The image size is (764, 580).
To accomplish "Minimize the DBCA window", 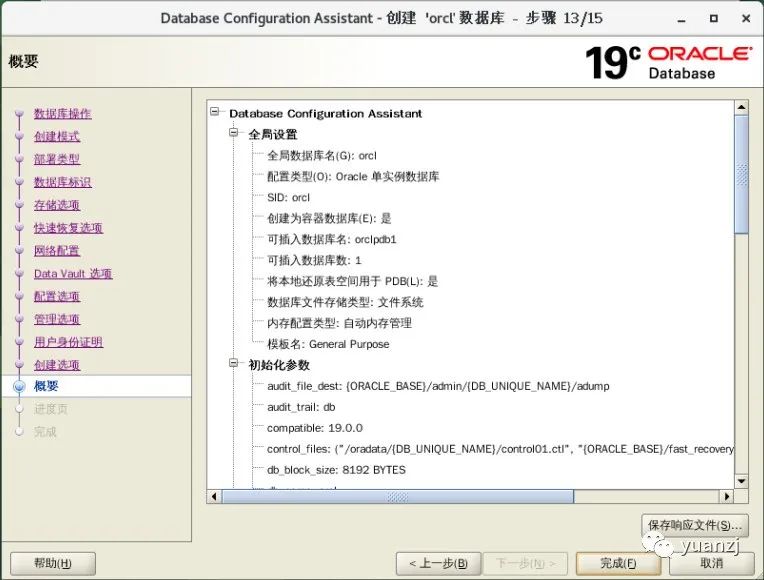I will pos(681,19).
